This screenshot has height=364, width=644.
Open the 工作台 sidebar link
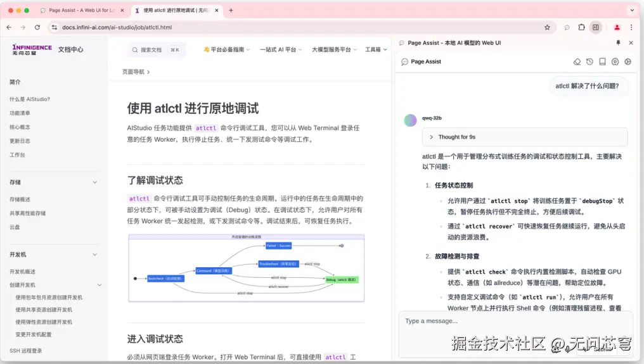tap(17, 154)
